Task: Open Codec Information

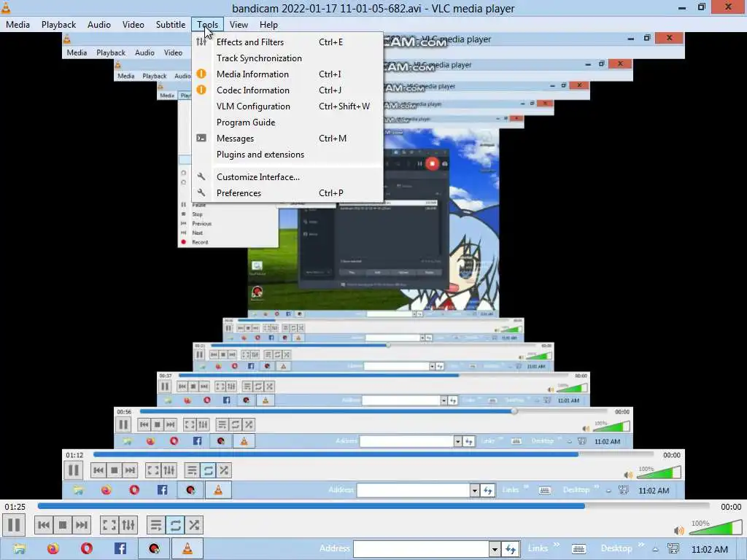Action: (x=287, y=90)
